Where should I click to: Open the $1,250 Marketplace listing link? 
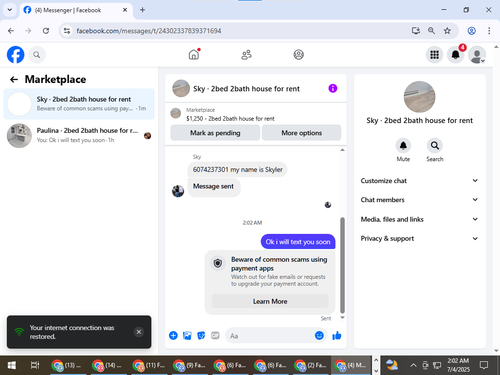tap(230, 118)
